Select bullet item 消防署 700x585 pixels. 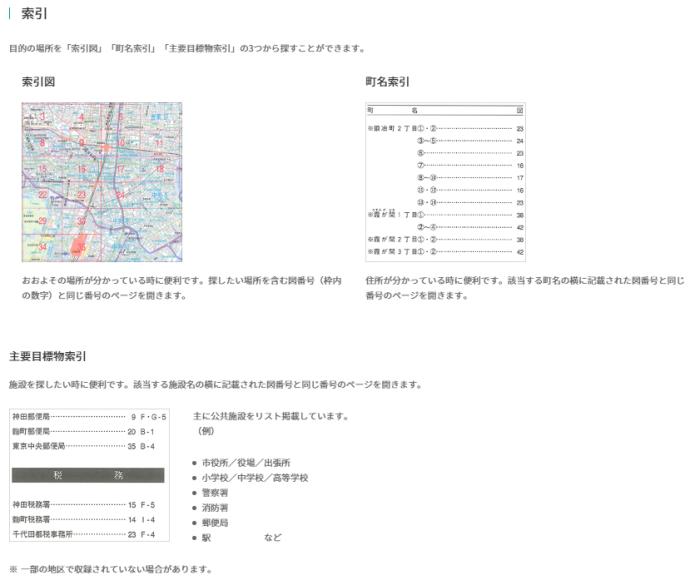point(215,508)
